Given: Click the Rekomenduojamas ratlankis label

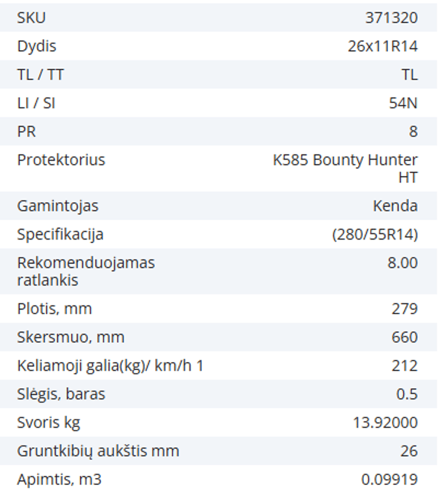Looking at the screenshot, I should [x=86, y=271].
